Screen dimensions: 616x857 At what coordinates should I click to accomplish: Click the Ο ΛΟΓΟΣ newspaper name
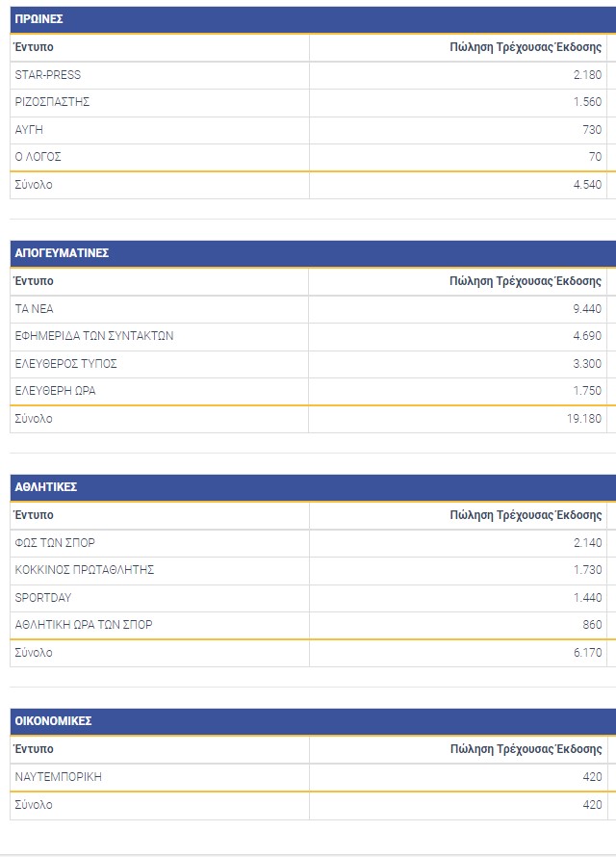tap(38, 157)
